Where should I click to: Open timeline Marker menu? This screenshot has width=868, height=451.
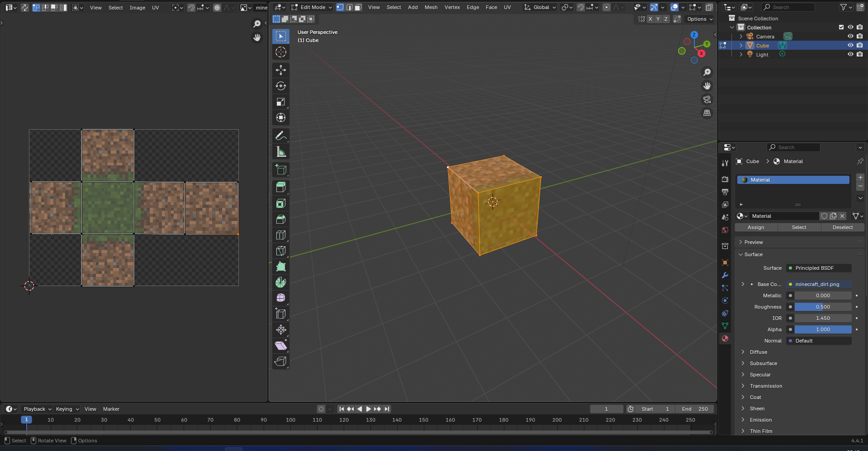(111, 409)
